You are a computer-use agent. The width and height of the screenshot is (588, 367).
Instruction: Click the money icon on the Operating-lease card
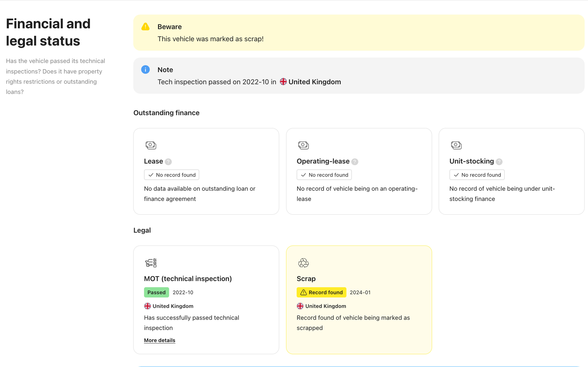click(303, 145)
